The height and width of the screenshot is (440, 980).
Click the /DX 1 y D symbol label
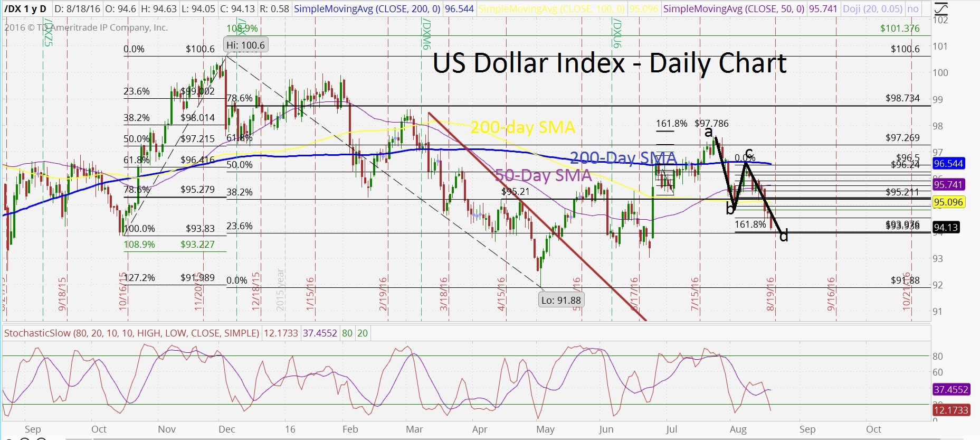[25, 9]
